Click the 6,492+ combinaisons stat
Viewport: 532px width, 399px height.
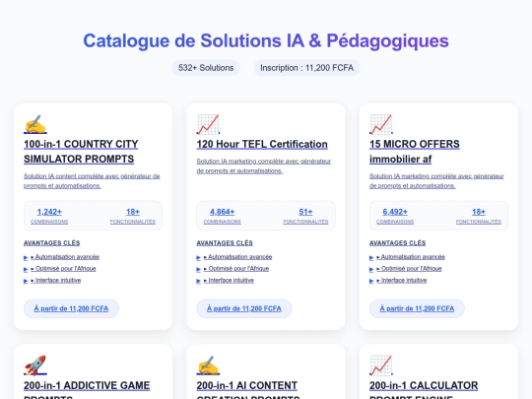pyautogui.click(x=395, y=216)
